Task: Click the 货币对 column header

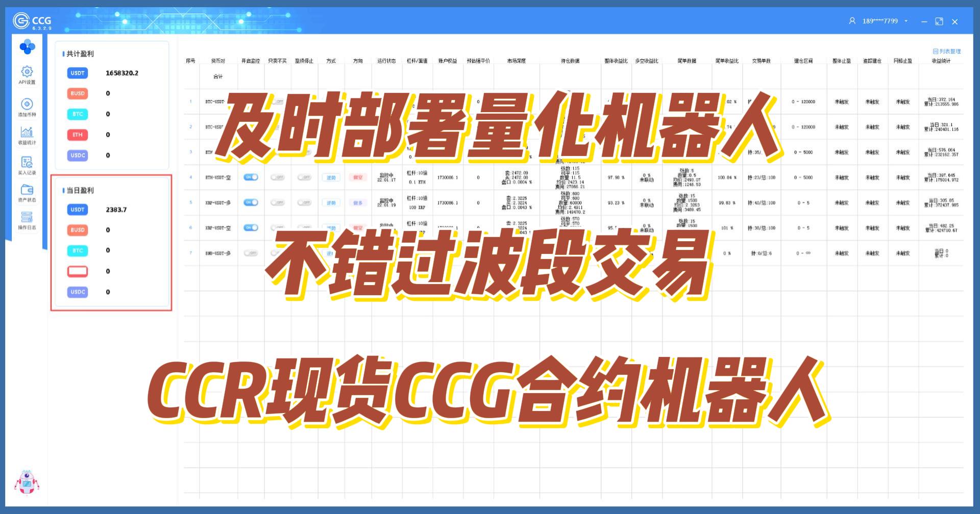Action: click(218, 61)
